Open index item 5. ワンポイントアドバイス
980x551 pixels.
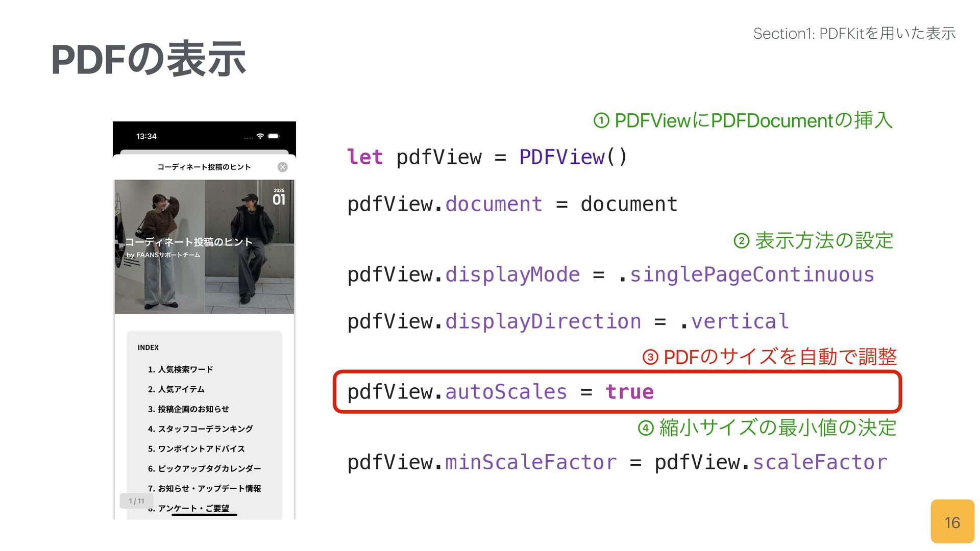[x=196, y=449]
